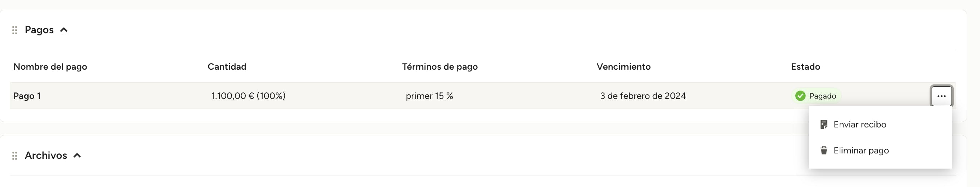Viewport: 980px width, 187px height.
Task: Click the 3 de febrero de 2024 date
Action: coord(643,96)
